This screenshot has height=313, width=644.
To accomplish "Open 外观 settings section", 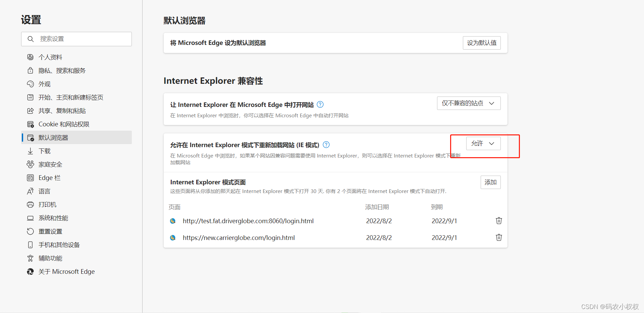I will (x=76, y=84).
